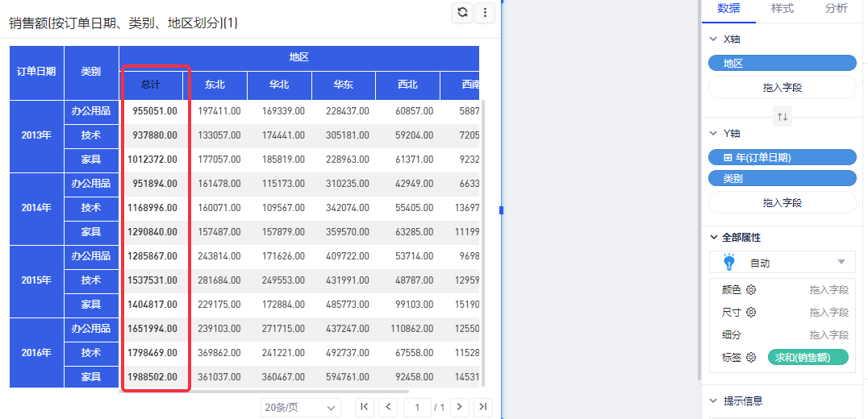Jump to the last page of table

click(483, 408)
